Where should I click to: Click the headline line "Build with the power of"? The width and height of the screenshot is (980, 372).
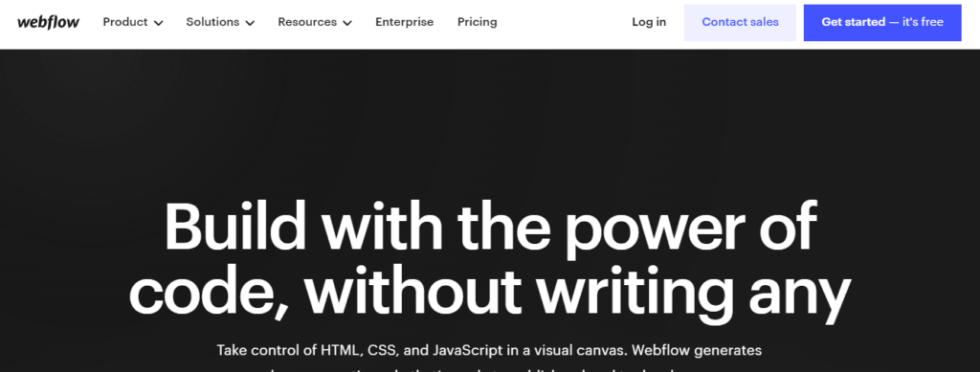[x=491, y=226]
